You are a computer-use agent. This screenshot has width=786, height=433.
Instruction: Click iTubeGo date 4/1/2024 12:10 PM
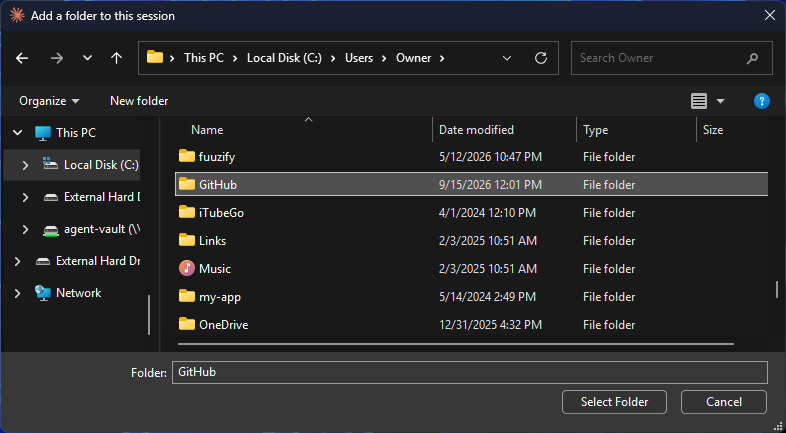[487, 212]
